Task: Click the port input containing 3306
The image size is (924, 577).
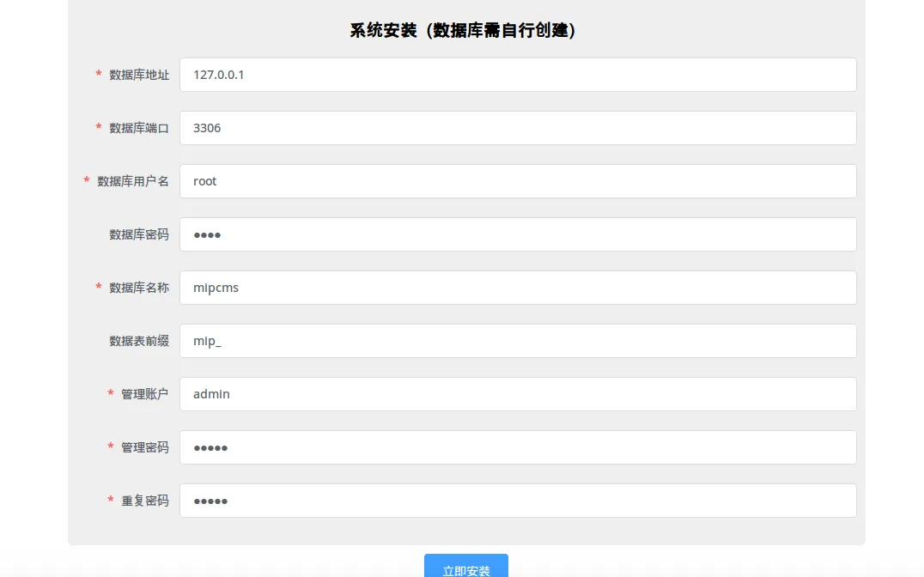Action: coord(517,128)
